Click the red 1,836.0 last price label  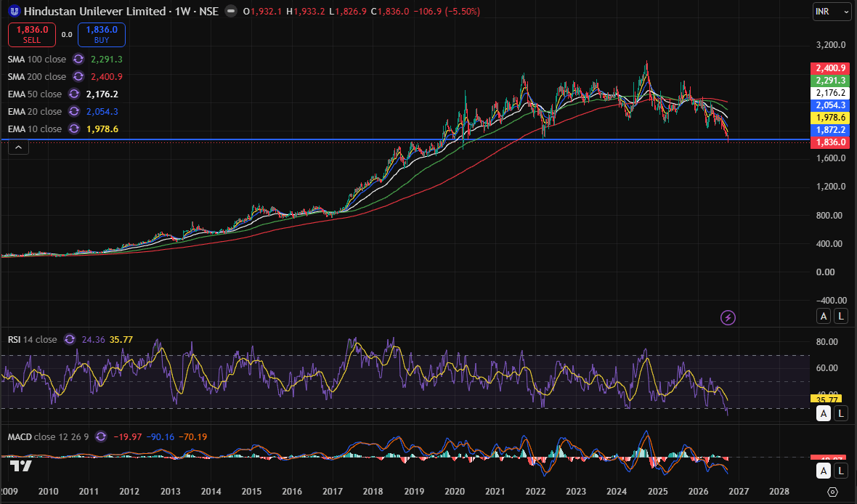pyautogui.click(x=830, y=142)
